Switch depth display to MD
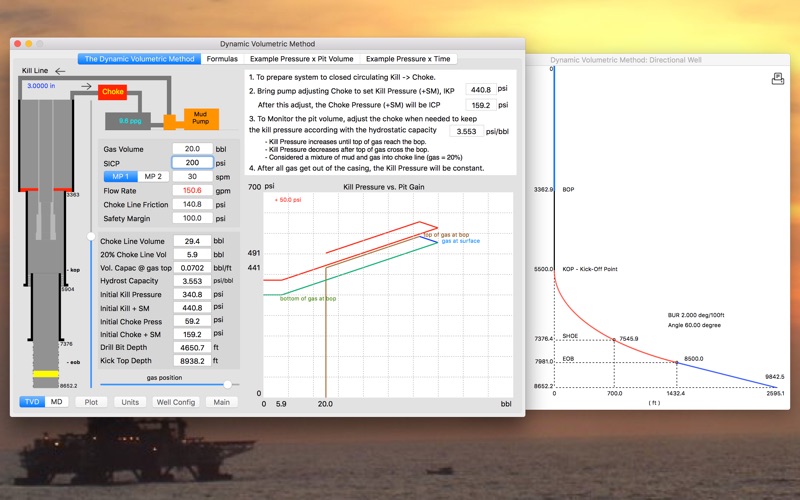Image resolution: width=800 pixels, height=500 pixels. [x=57, y=402]
